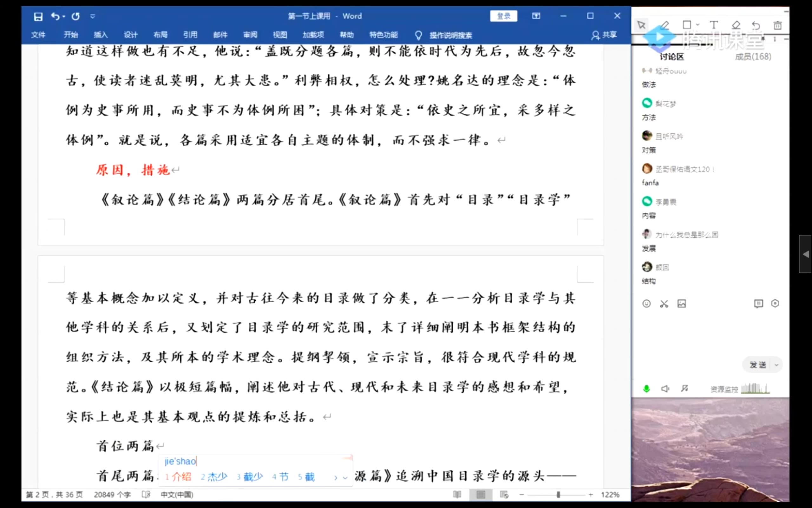Switch to the 讨论区 discussion tab
The image size is (812, 508).
click(672, 57)
